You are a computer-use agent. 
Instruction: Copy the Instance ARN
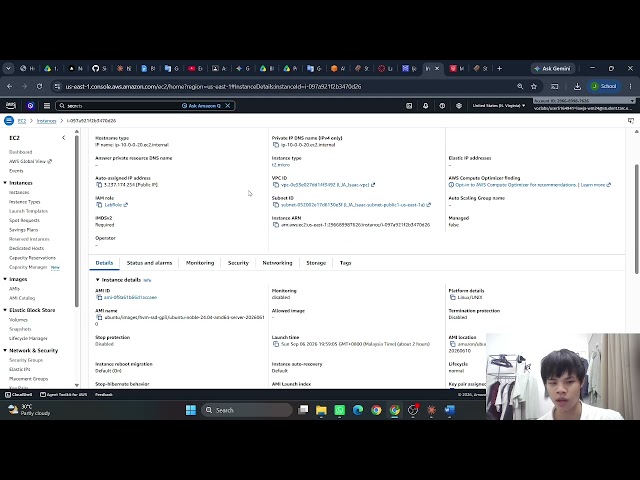point(276,225)
